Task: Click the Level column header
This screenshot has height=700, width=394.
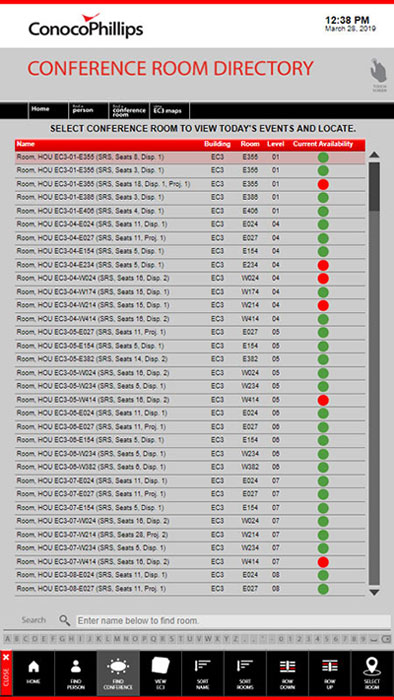Action: tap(276, 144)
